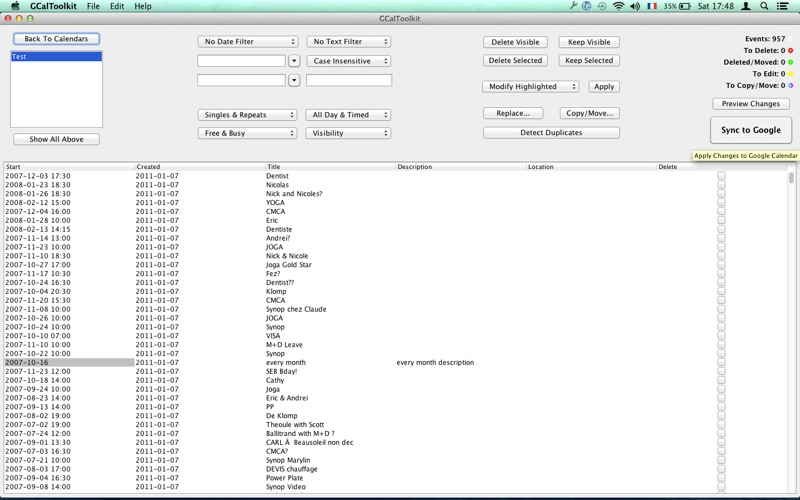Open Notification Center list icon
This screenshot has width=800, height=500.
[782, 6]
